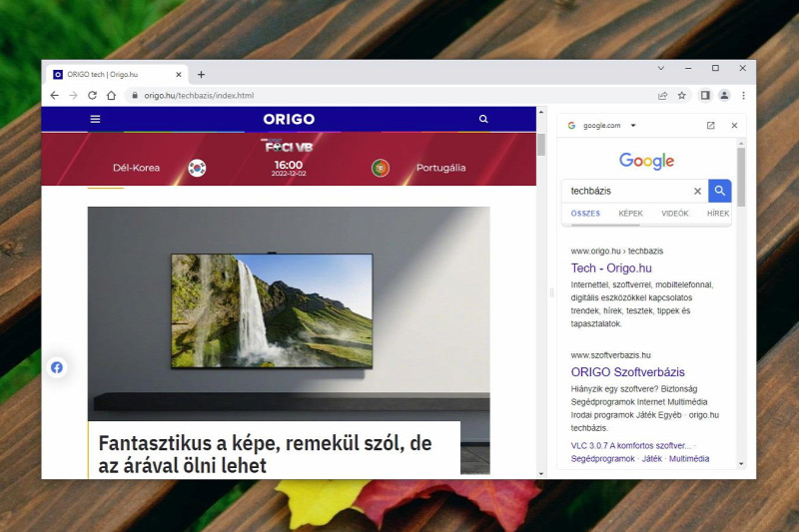Open side panel page in new tab
Image resolution: width=799 pixels, height=532 pixels.
coord(710,125)
